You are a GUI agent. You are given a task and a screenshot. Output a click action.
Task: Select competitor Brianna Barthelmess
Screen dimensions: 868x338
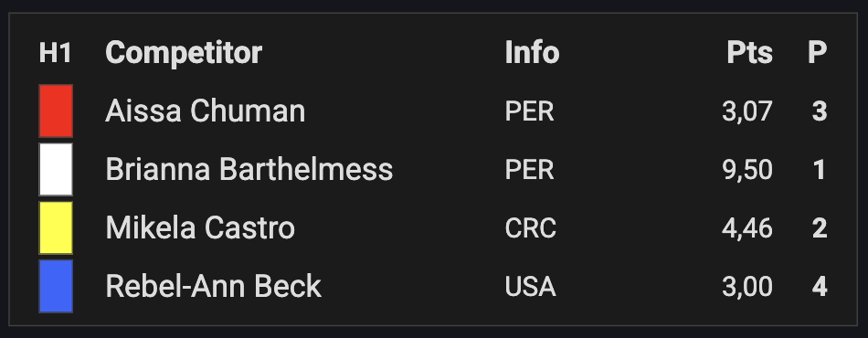[249, 169]
